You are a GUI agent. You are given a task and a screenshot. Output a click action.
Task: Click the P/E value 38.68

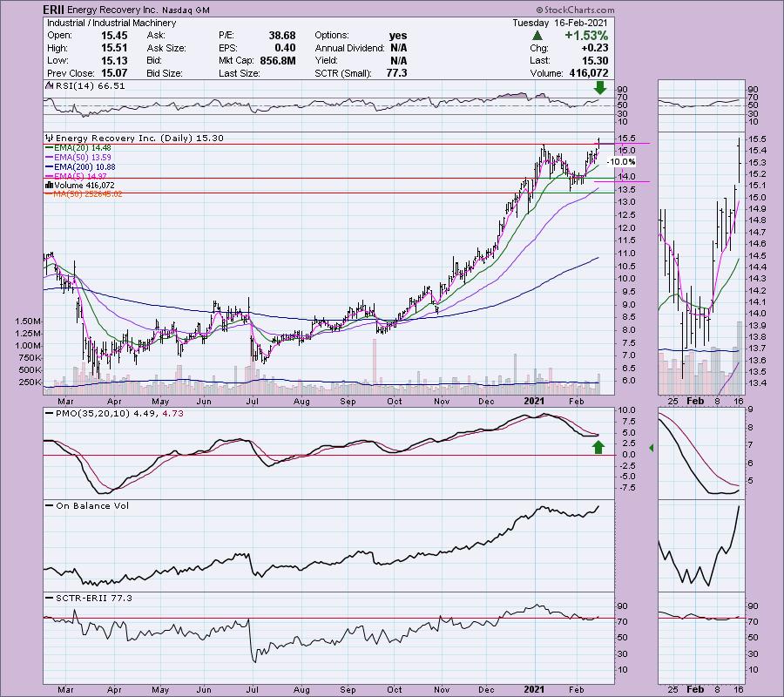pos(282,36)
